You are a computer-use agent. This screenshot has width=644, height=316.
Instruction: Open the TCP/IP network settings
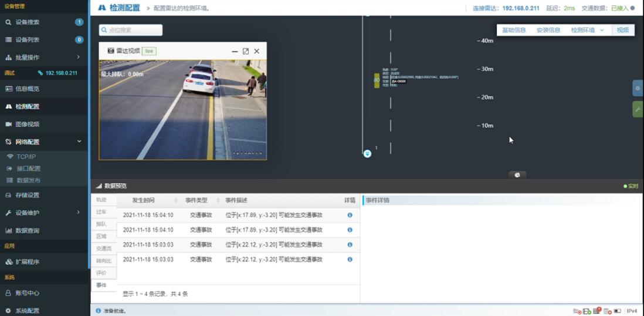point(26,157)
